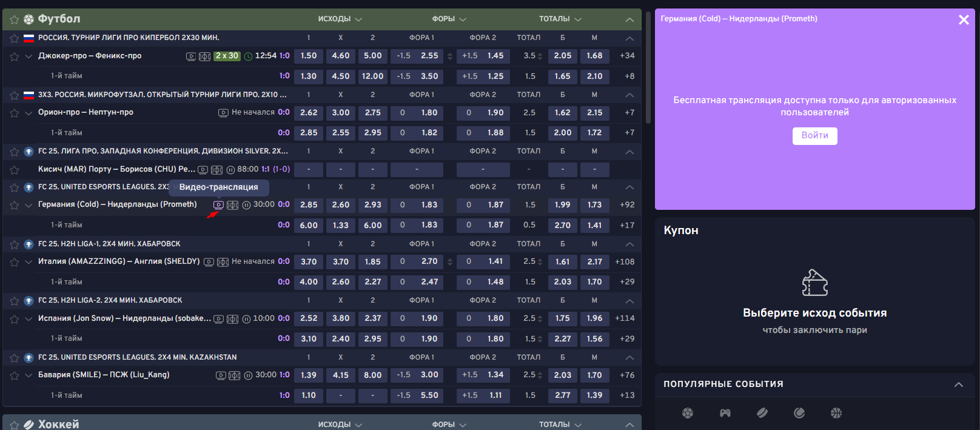Open video stream for Кисич – Борисов
Viewport: 980px width, 430px height.
pos(203,170)
